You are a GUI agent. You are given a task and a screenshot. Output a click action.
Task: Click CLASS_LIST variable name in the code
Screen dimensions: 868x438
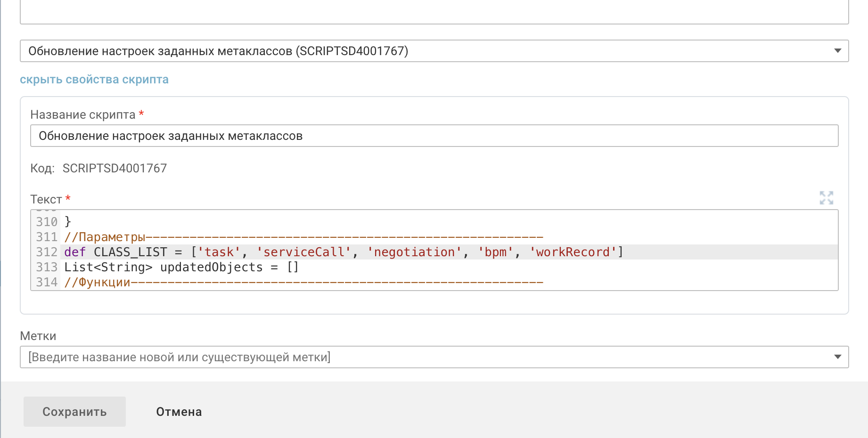click(131, 252)
